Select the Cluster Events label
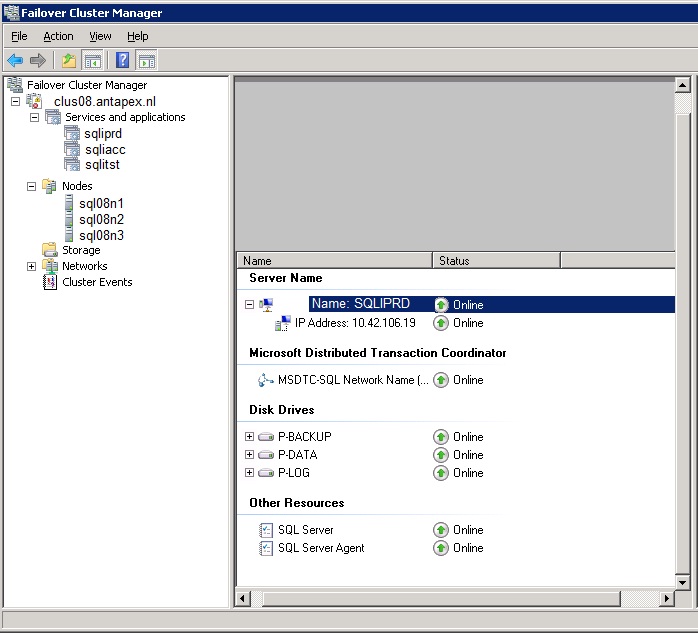This screenshot has width=698, height=633. (x=97, y=282)
